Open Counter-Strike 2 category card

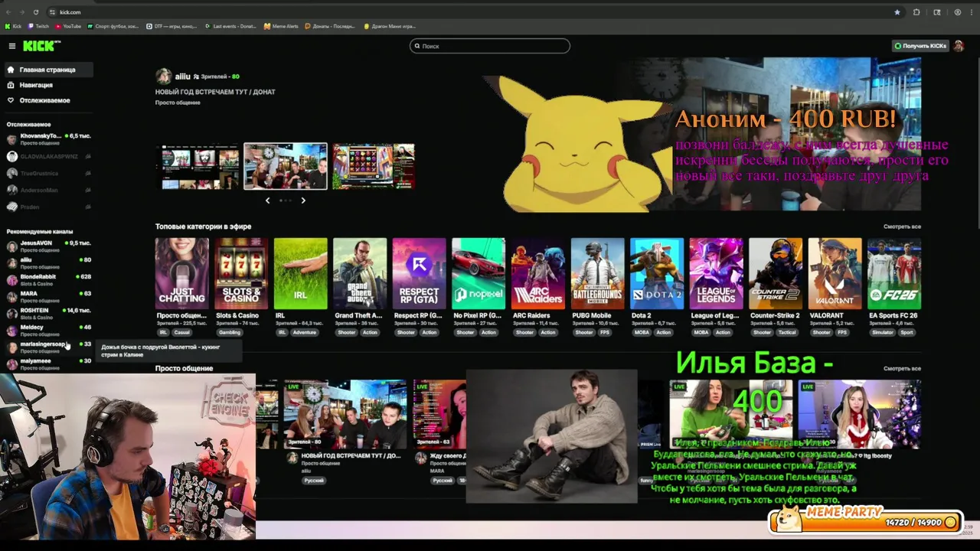tap(776, 273)
